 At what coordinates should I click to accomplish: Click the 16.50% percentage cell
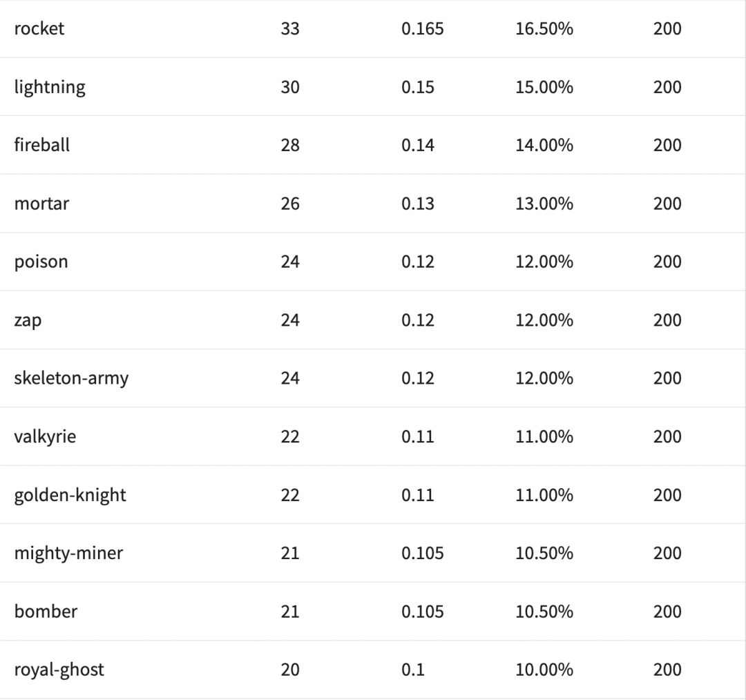(x=544, y=28)
